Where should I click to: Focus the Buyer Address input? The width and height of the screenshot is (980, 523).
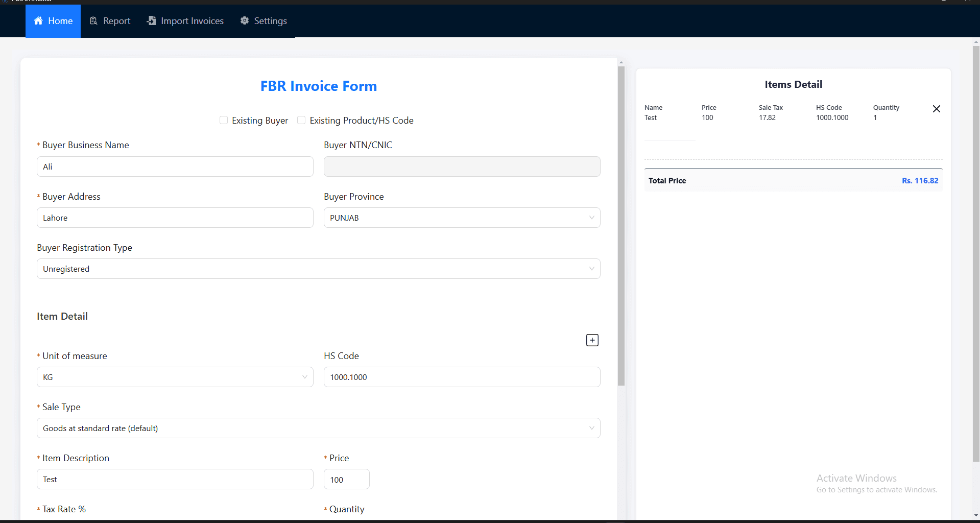(175, 218)
